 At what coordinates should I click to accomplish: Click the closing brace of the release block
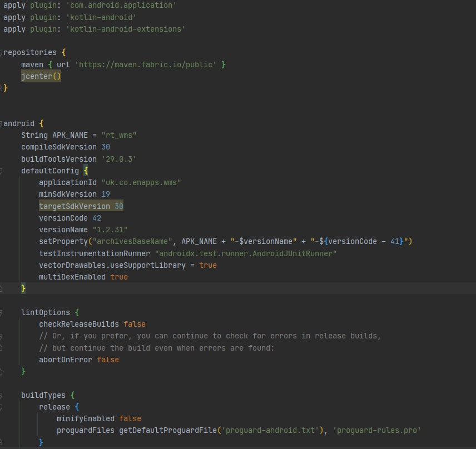(41, 442)
